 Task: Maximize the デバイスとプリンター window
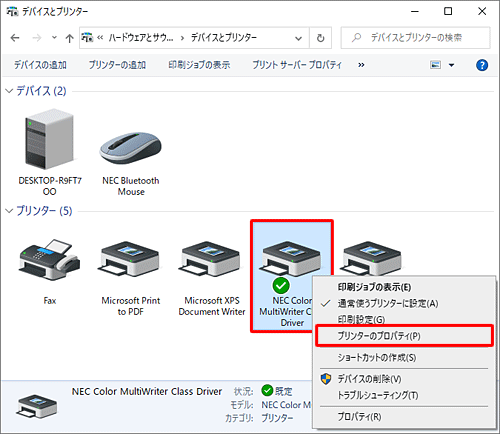point(448,11)
